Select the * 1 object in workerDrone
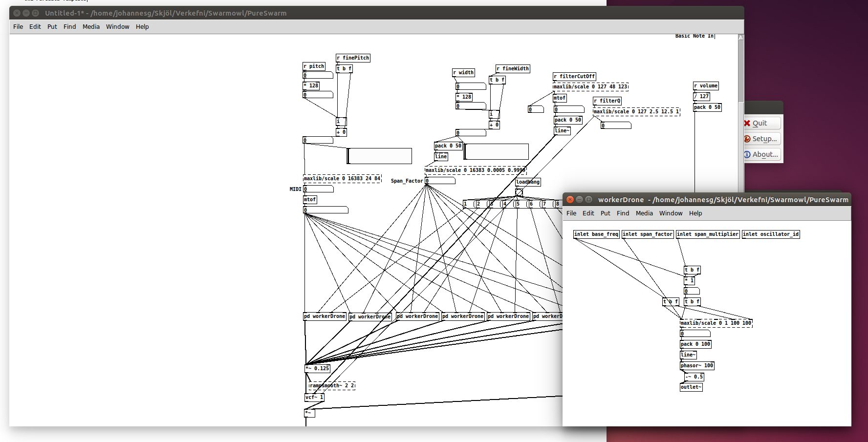868x442 pixels. (x=689, y=280)
